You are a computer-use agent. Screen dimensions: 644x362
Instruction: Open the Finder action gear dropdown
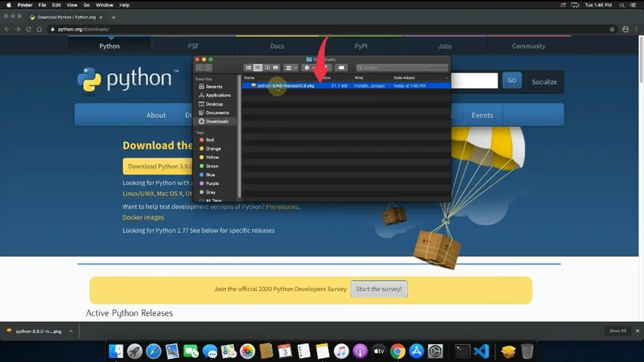point(309,68)
